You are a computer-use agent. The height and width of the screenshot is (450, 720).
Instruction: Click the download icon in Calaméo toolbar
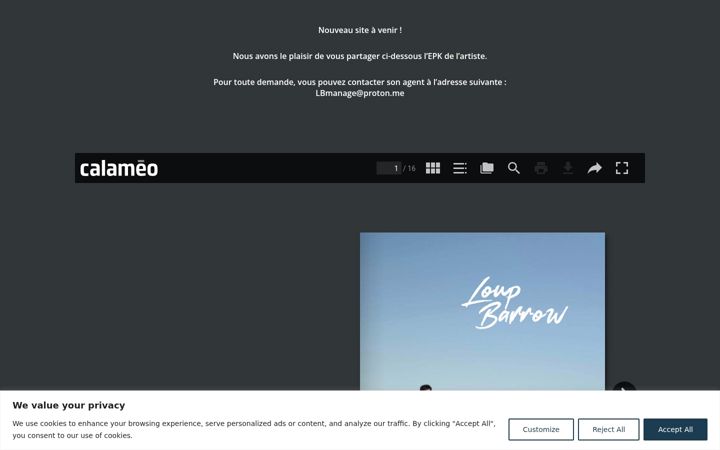pyautogui.click(x=568, y=168)
